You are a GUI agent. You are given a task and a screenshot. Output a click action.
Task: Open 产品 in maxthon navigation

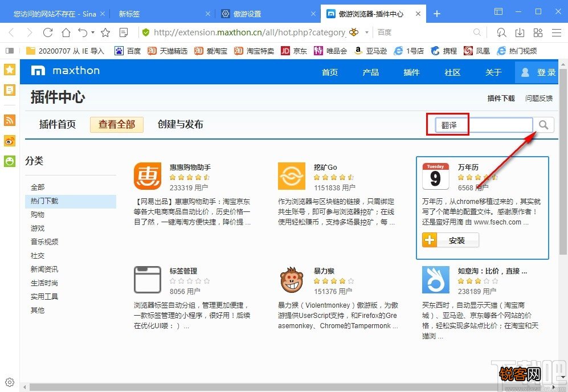coord(370,72)
